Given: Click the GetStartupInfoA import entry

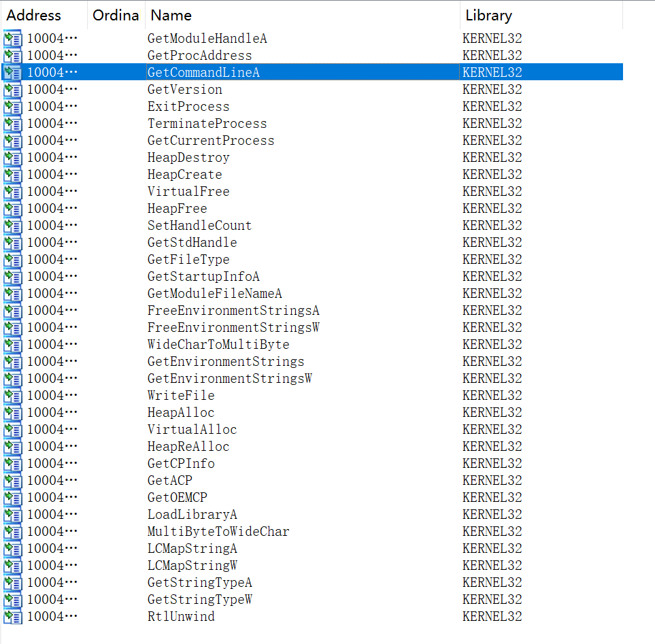Looking at the screenshot, I should click(x=203, y=277).
